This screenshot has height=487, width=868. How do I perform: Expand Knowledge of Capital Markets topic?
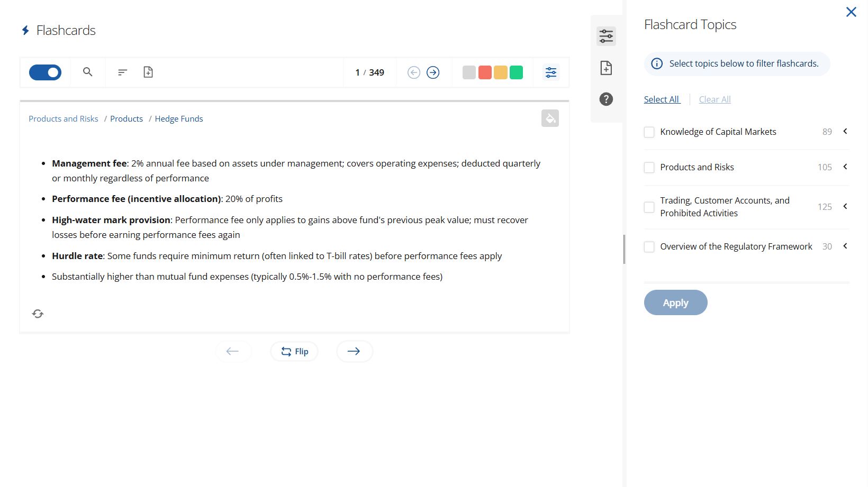[x=845, y=131]
